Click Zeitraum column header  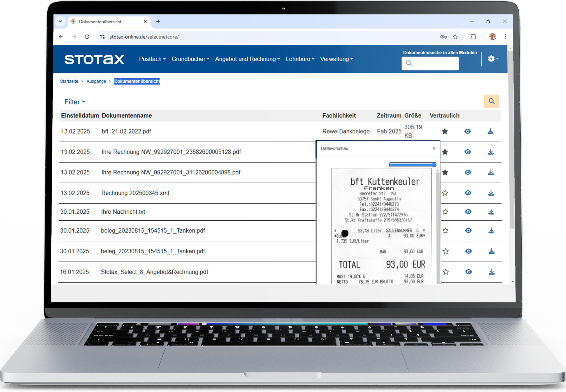pos(389,116)
